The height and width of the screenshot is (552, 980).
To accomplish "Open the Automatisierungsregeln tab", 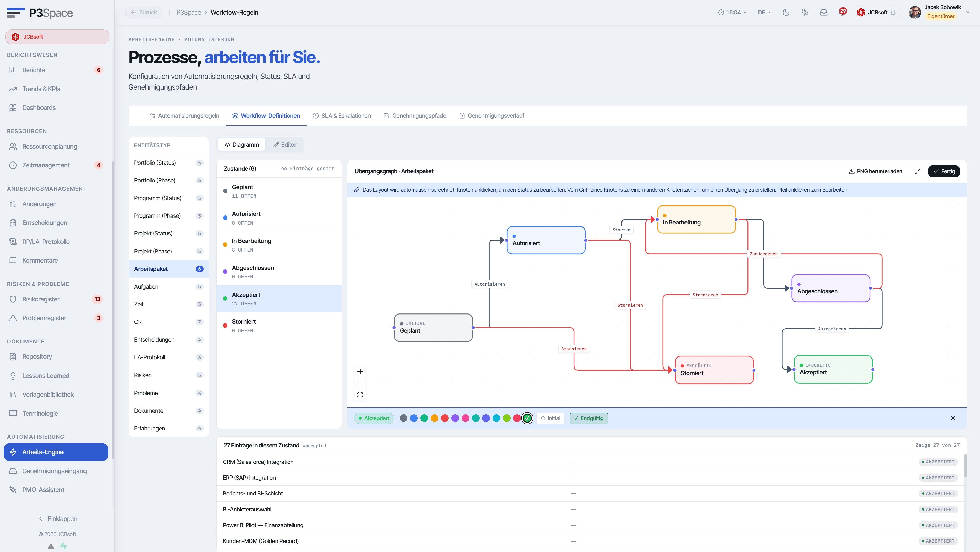I will (x=185, y=116).
